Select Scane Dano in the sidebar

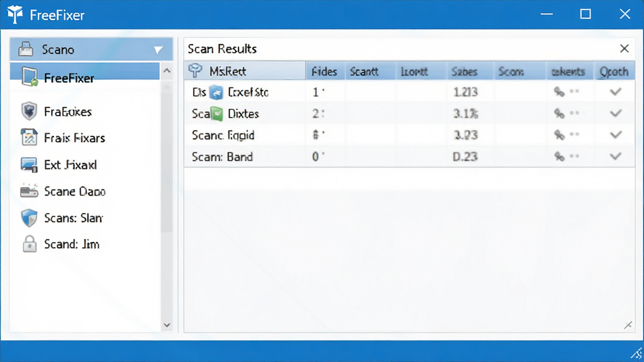[x=75, y=191]
